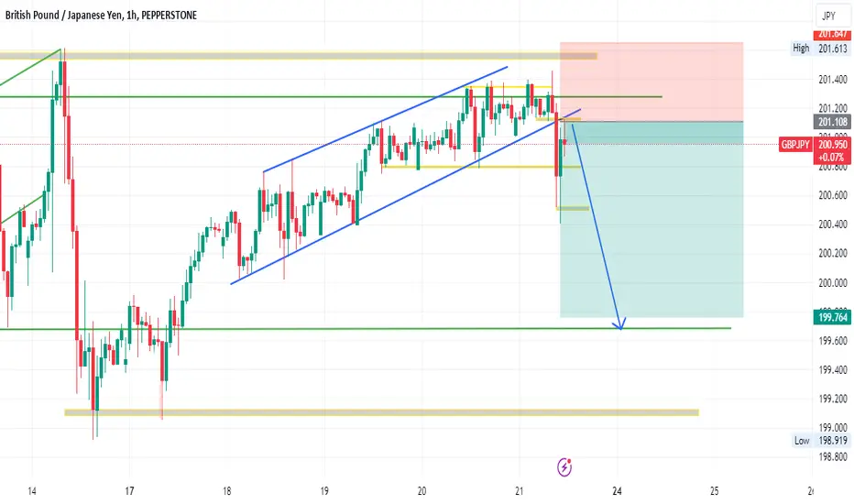Click the High 201.613 marker label
This screenshot has width=854, height=504.
821,49
